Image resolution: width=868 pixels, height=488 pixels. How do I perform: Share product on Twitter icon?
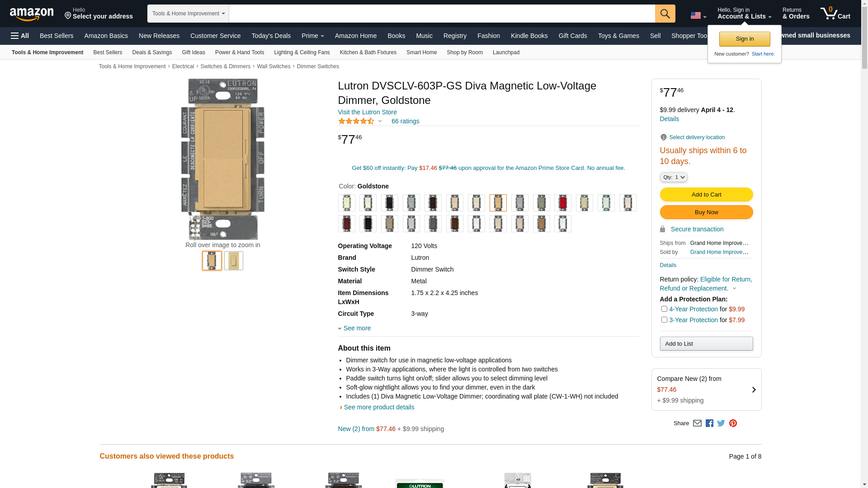click(721, 423)
